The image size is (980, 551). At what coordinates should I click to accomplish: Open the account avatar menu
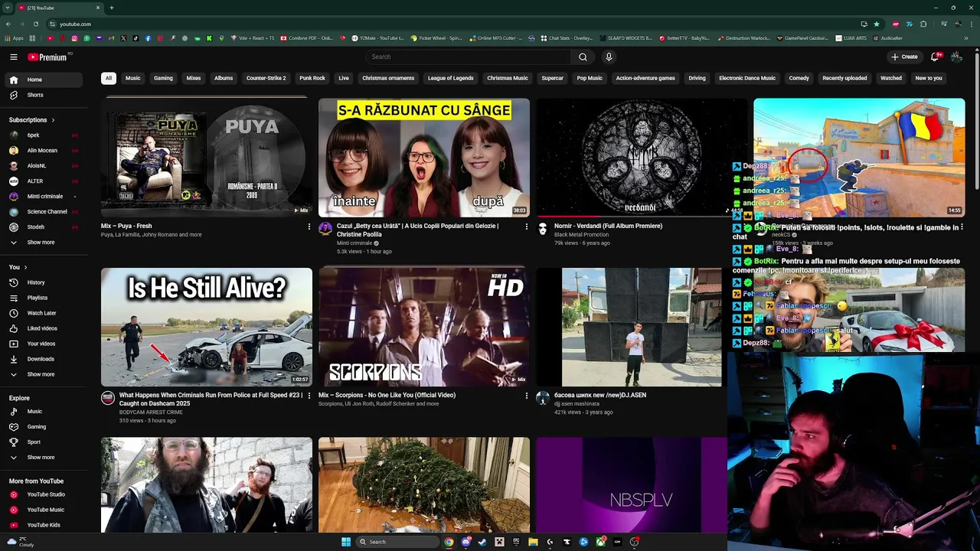click(x=956, y=57)
